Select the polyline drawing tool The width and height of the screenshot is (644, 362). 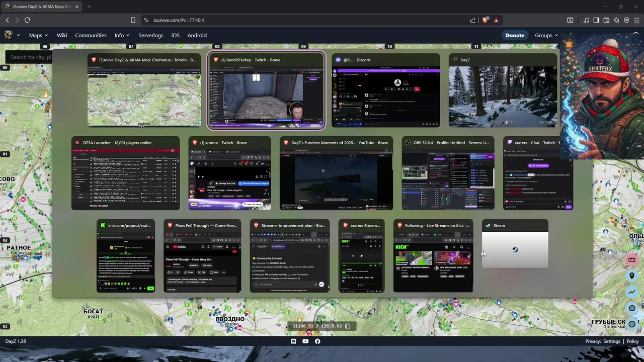[x=632, y=292]
